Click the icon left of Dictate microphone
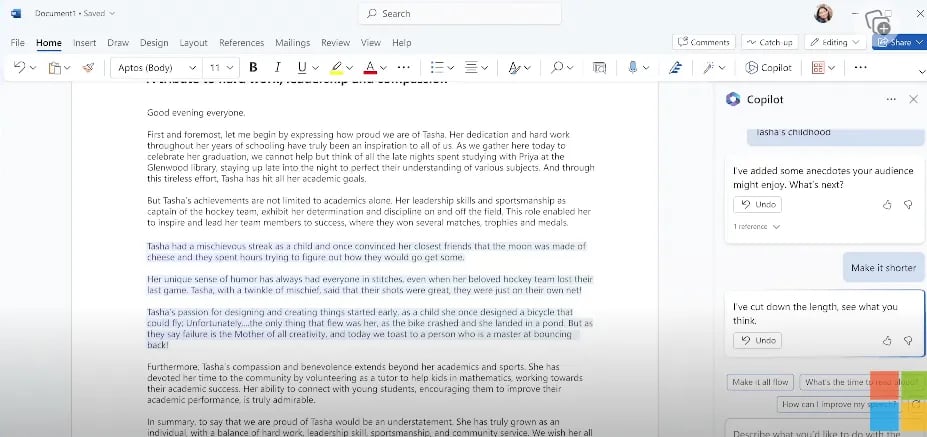Viewport: 927px width, 437px height. pyautogui.click(x=599, y=67)
